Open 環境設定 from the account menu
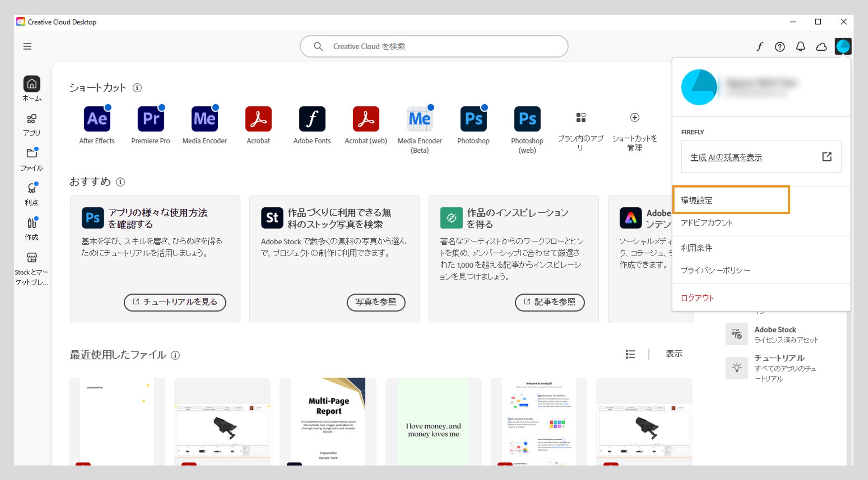The height and width of the screenshot is (480, 868). click(696, 201)
